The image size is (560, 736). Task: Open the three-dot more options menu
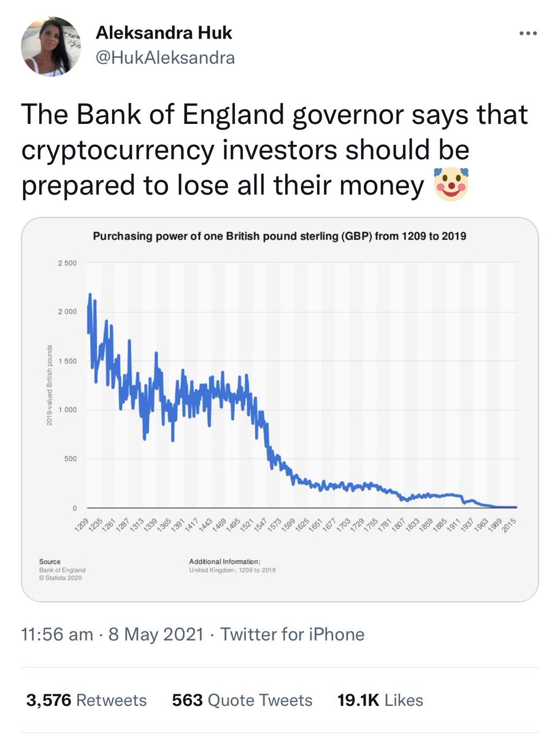pos(529,34)
